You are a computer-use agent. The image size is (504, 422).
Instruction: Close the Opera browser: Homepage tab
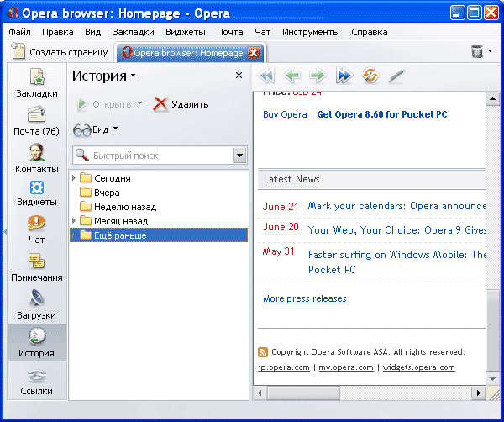(254, 53)
